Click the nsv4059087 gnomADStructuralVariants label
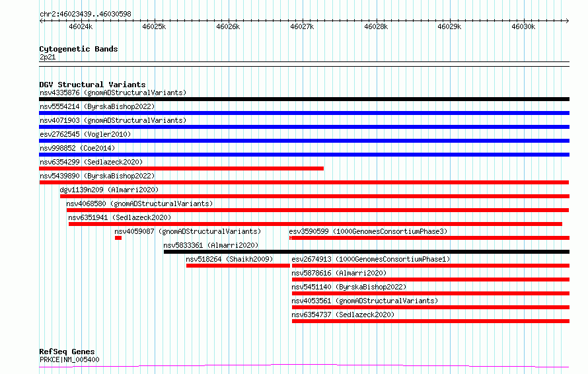Screen dimensions: 588x374 188,231
